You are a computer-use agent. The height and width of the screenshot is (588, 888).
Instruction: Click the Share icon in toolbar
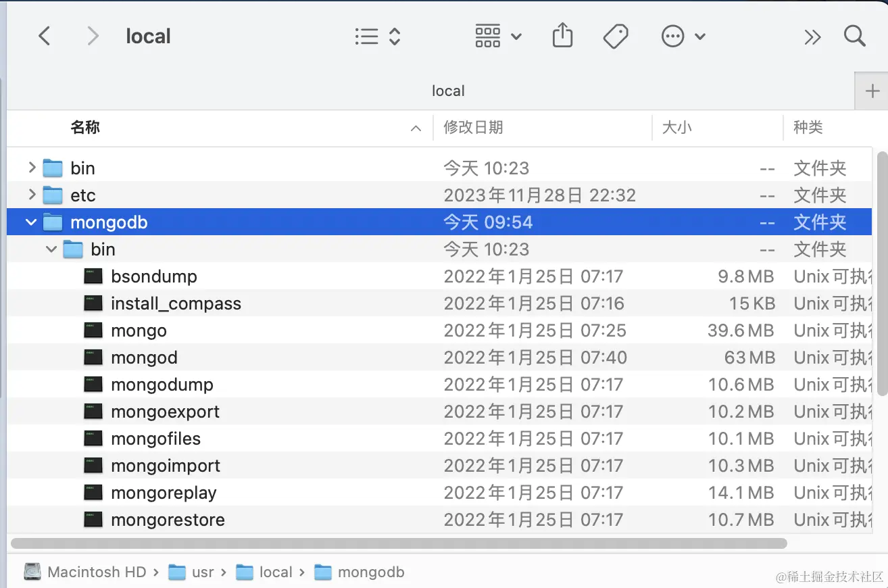[562, 35]
